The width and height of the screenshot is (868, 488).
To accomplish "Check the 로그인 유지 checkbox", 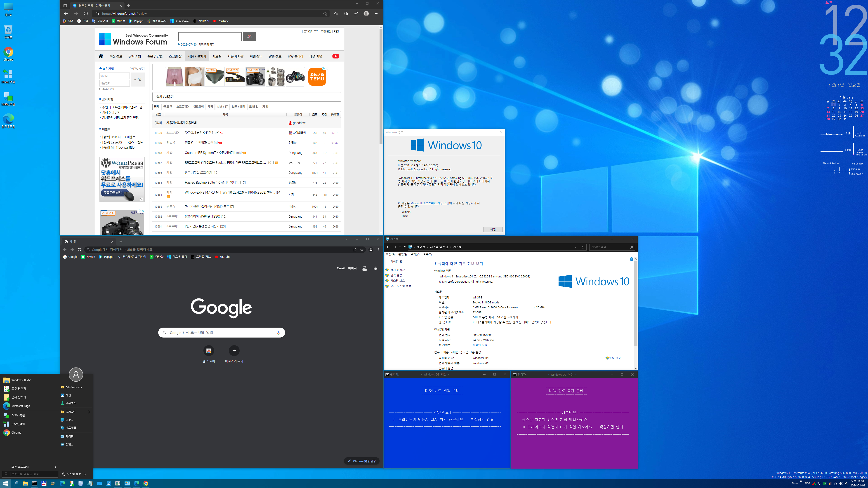I will pos(100,89).
